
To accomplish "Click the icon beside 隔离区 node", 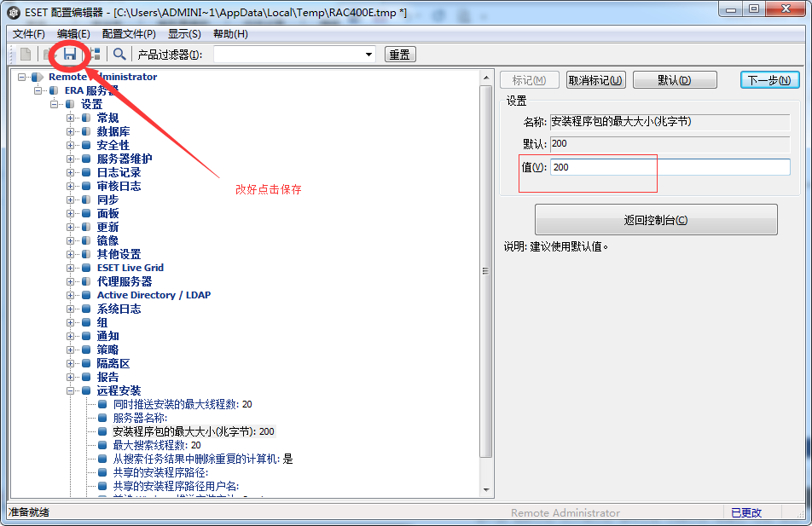I will 86,363.
